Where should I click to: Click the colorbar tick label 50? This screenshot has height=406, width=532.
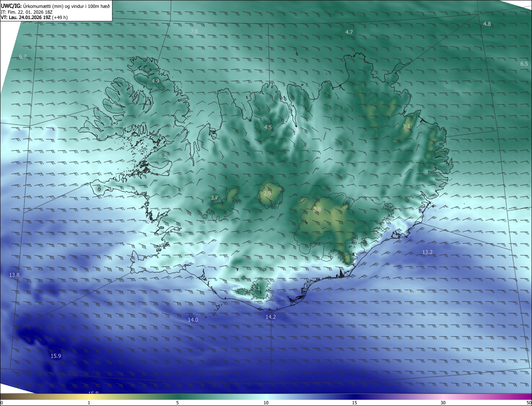[x=529, y=403]
